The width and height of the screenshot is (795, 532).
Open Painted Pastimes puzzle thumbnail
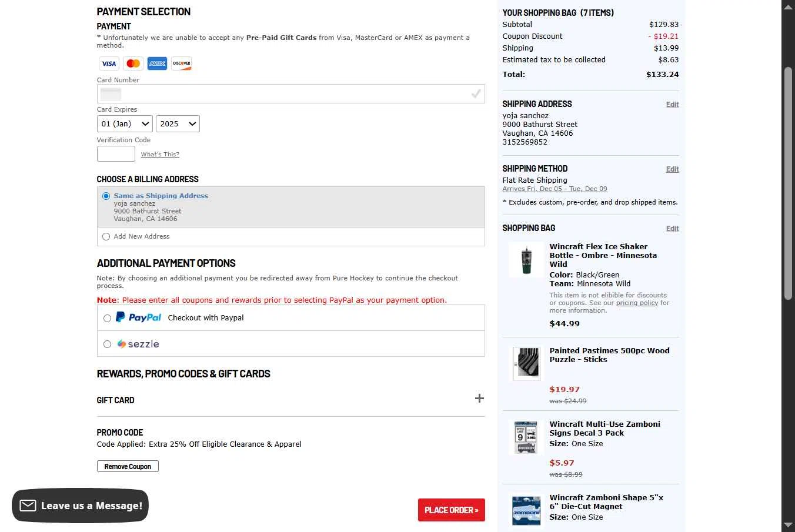pos(526,363)
